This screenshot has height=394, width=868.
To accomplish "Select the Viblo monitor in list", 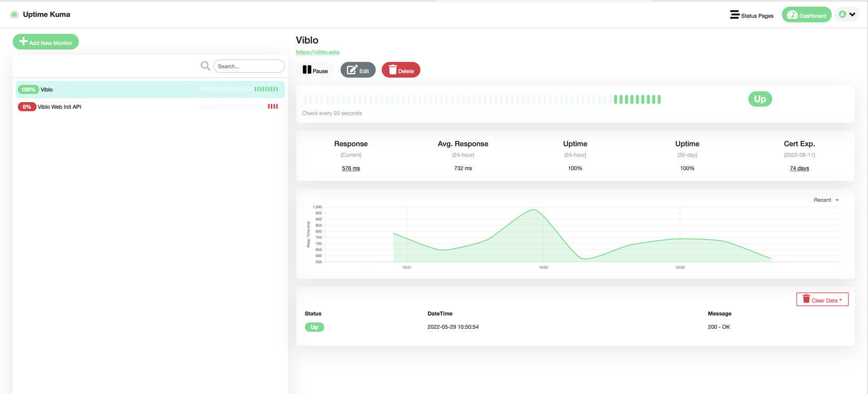I will tap(150, 89).
